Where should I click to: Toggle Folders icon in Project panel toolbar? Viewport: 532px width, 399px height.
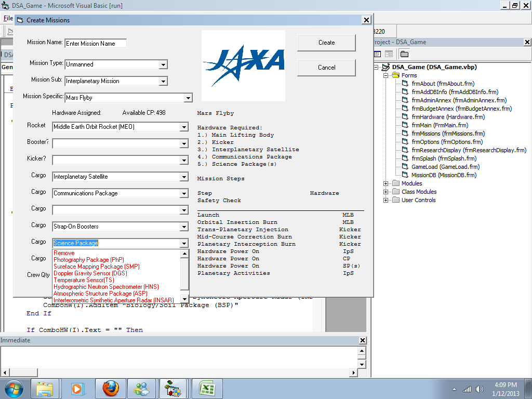404,54
